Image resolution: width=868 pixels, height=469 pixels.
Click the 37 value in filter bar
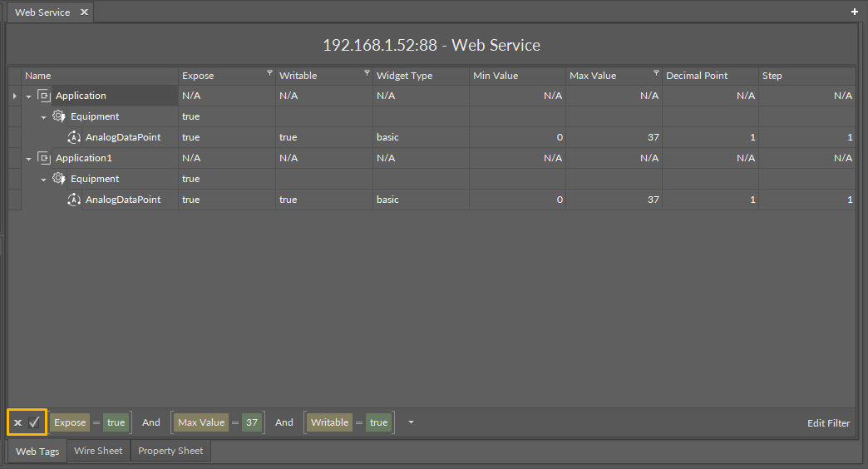252,422
